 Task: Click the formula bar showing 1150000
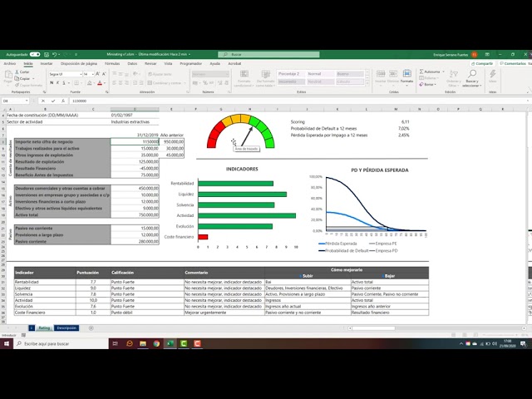[298, 101]
